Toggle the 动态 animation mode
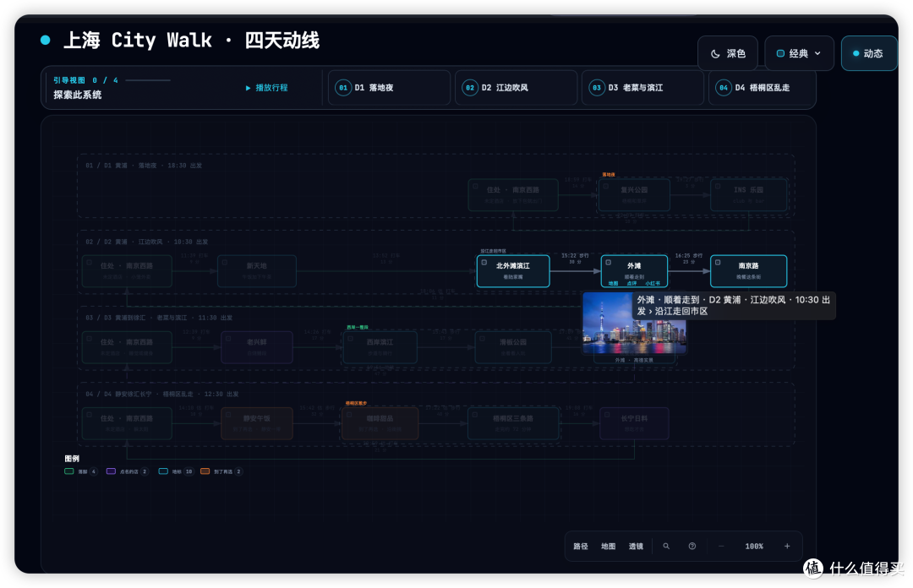Image resolution: width=913 pixels, height=588 pixels. [869, 53]
